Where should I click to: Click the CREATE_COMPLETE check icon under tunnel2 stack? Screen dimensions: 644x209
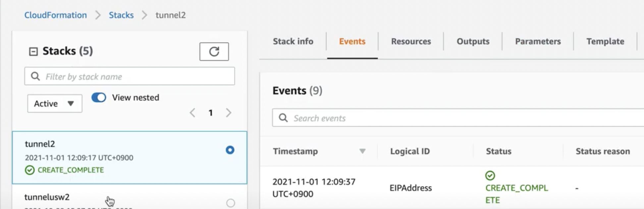coord(30,170)
